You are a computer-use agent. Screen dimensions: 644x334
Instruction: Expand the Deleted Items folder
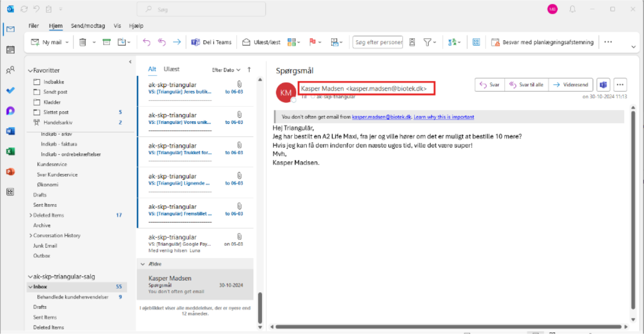coord(31,215)
